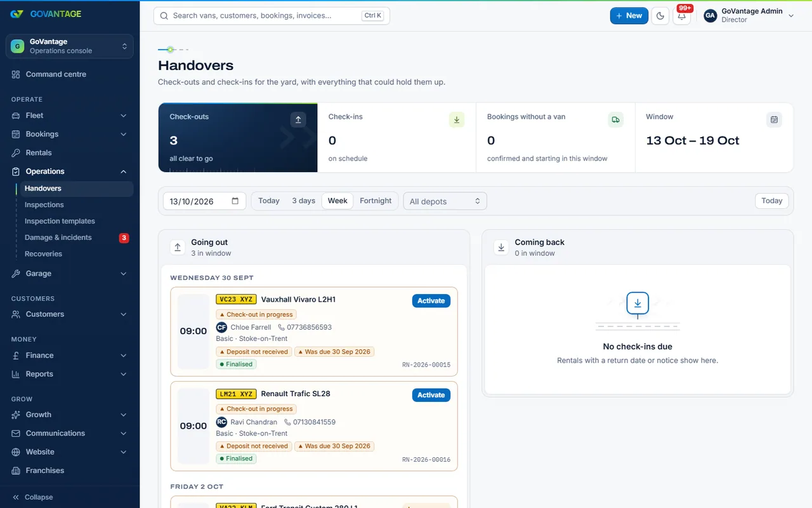Toggle dark mode moon icon
This screenshot has width=812, height=508.
click(x=660, y=16)
